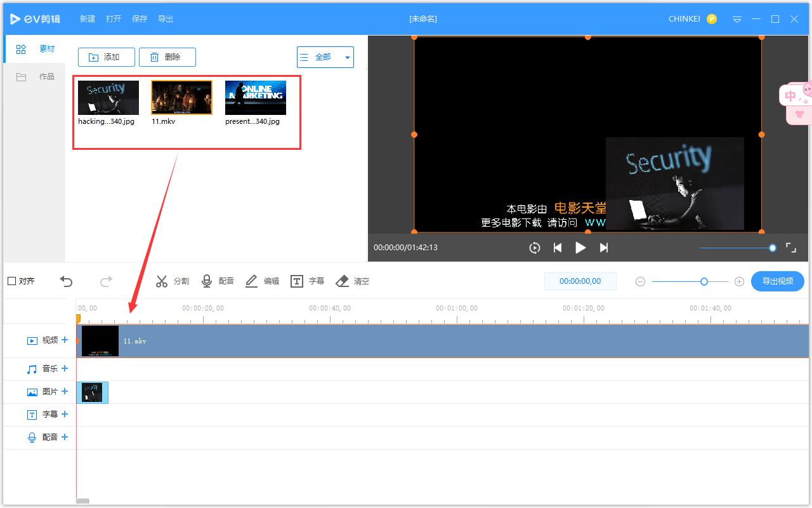Open the microphone dubbing tool (配音)
The height and width of the screenshot is (508, 812).
[218, 281]
